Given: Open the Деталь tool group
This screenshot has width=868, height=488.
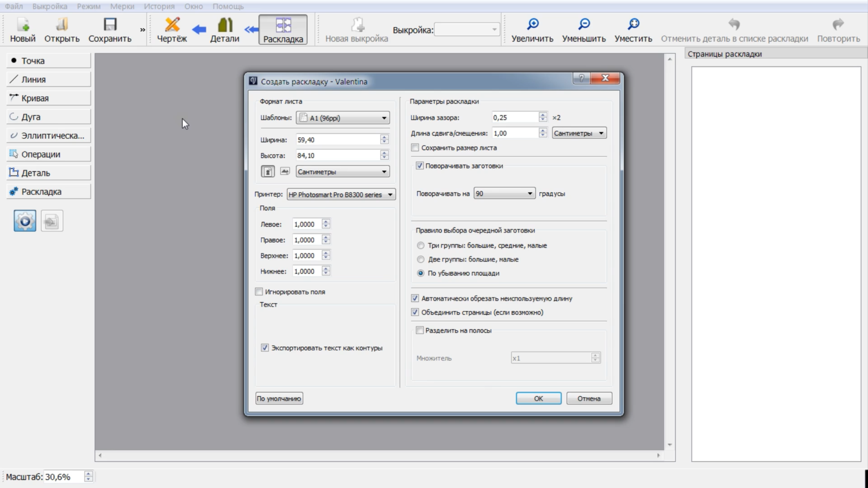Looking at the screenshot, I should 49,173.
